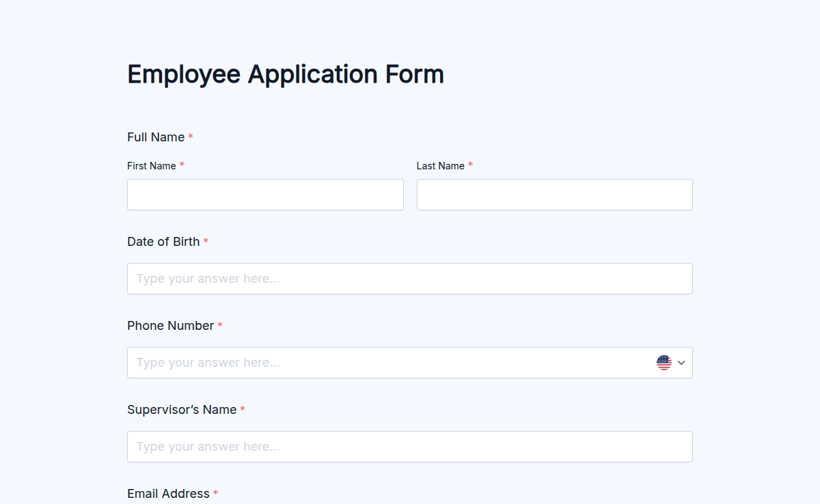This screenshot has width=820, height=504.
Task: Click the First Name sub-label
Action: pos(150,165)
